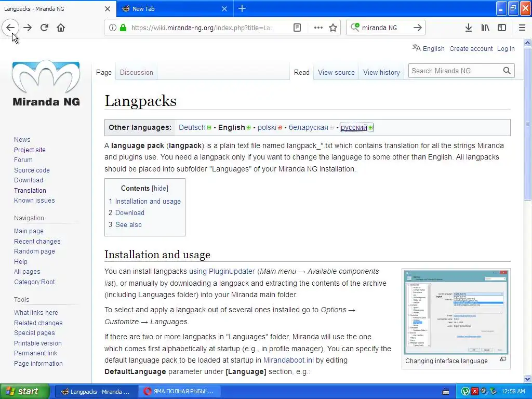Click the green secure connection padlock
The image size is (532, 399).
point(123,28)
